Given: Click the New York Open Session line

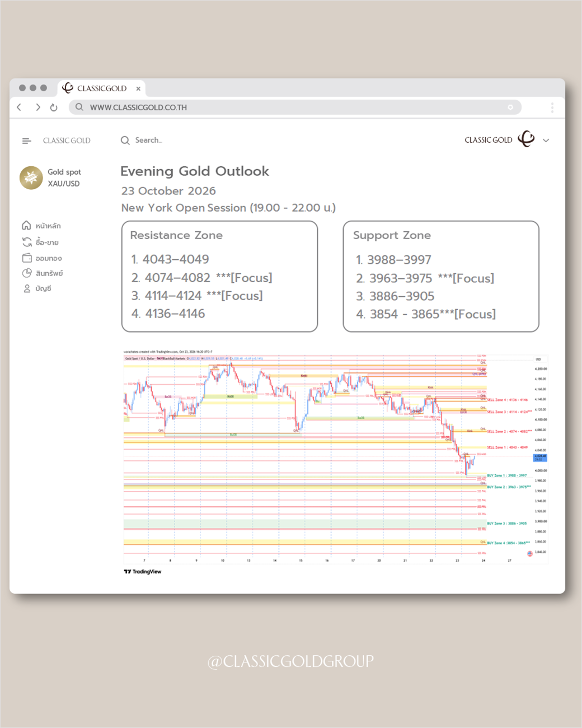Looking at the screenshot, I should 228,208.
